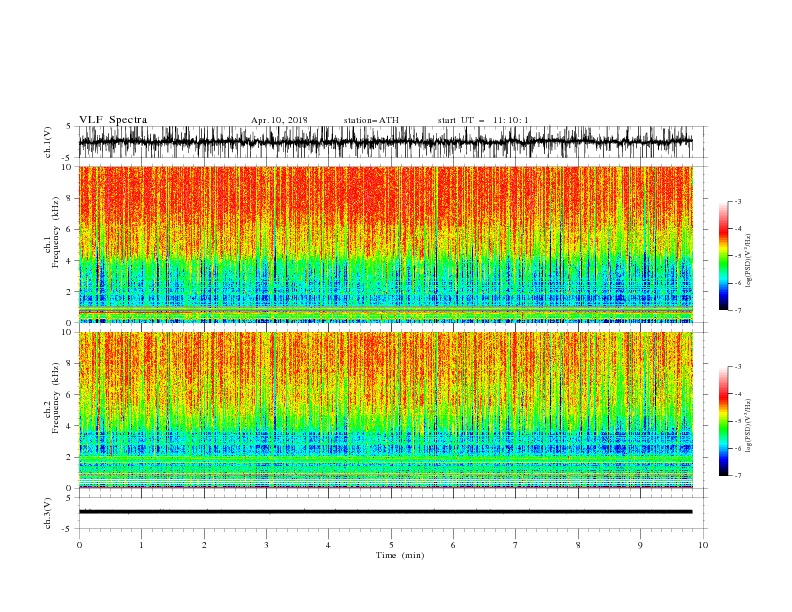Click the '8' tick on ch.2 frequency axis

(x=70, y=364)
